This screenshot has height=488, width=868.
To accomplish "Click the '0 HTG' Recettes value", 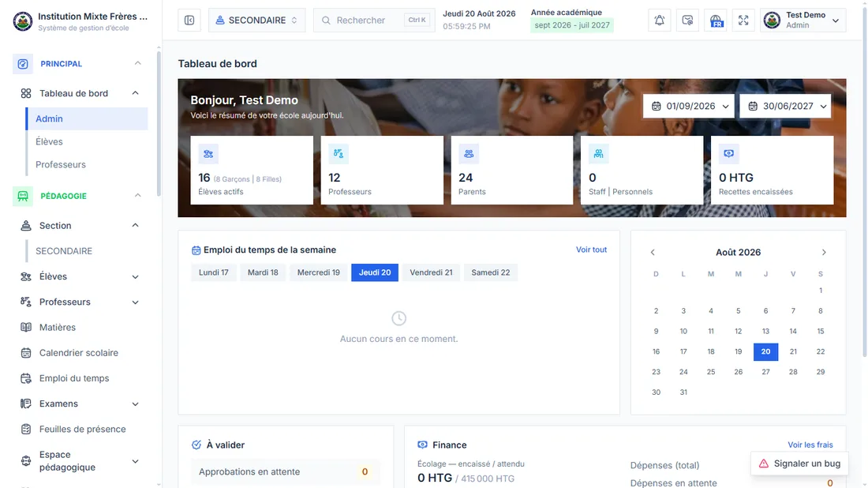I will pyautogui.click(x=735, y=178).
